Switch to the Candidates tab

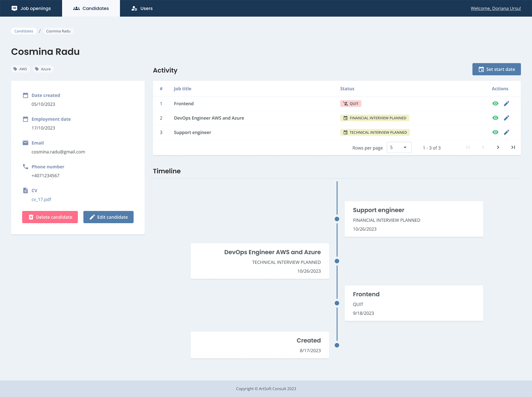click(91, 8)
